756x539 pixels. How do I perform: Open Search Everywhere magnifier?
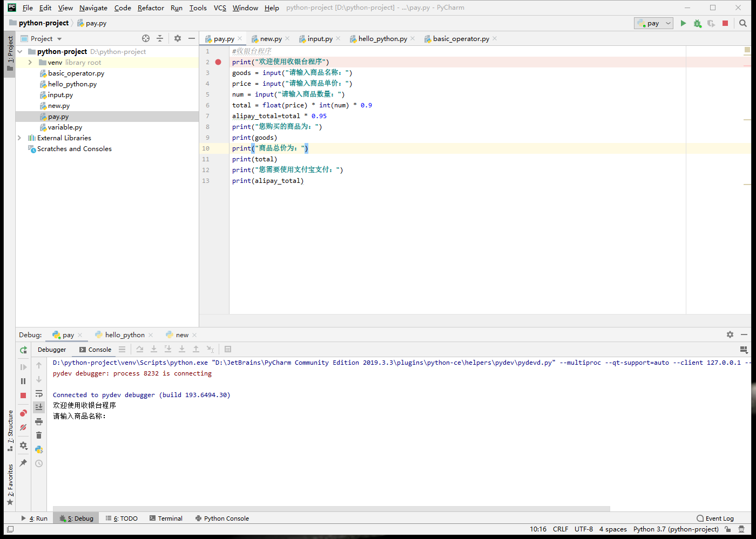743,23
